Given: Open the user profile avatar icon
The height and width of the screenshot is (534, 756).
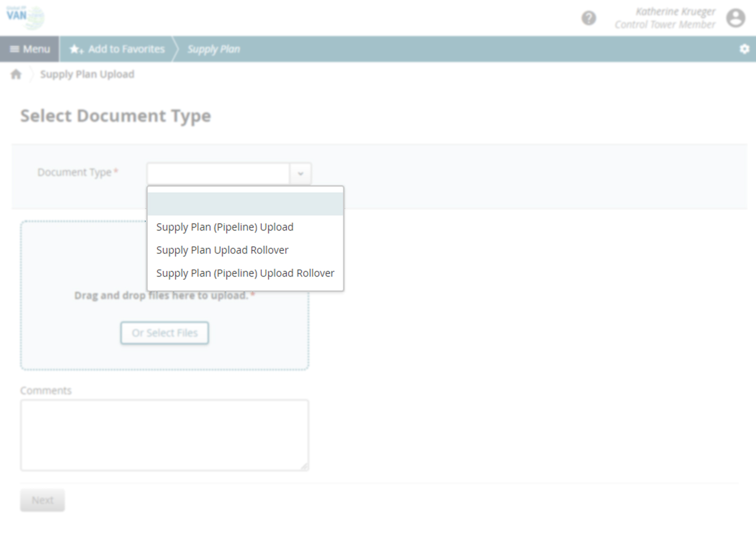Looking at the screenshot, I should point(735,18).
